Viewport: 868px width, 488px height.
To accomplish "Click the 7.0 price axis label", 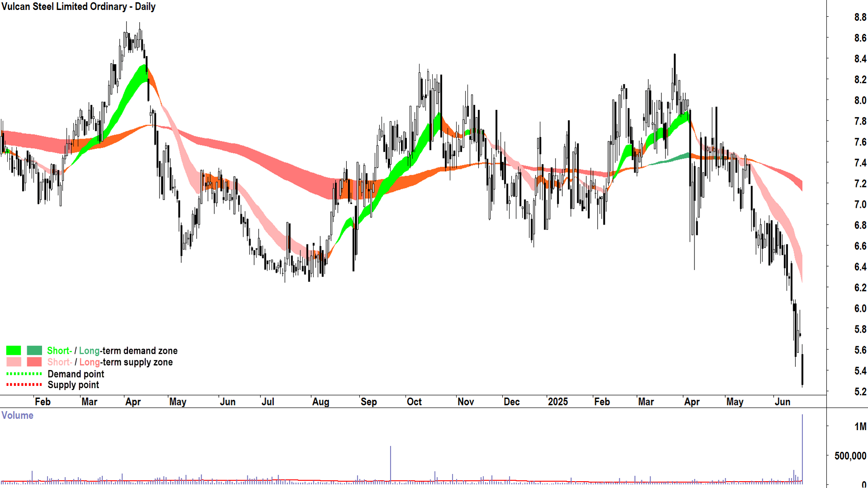I will click(x=860, y=204).
